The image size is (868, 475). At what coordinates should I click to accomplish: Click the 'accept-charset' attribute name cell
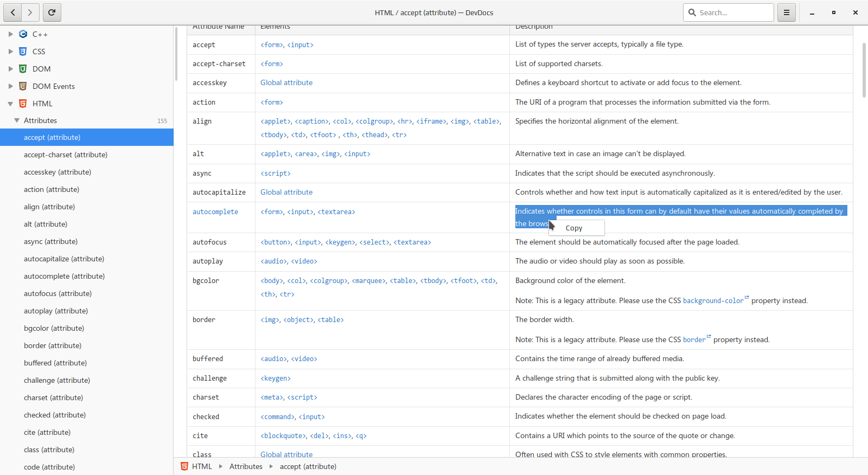(221, 64)
